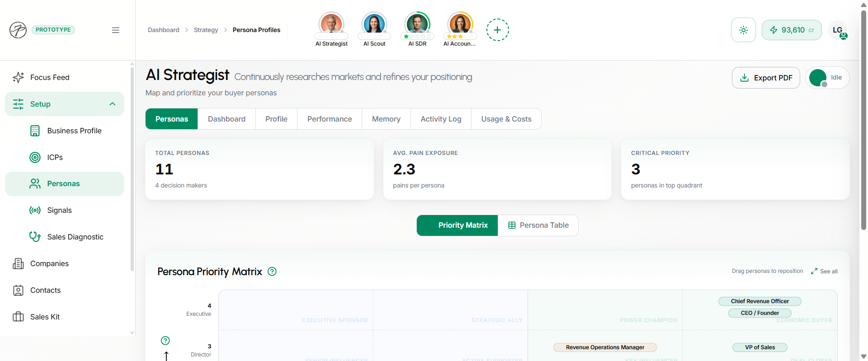Click the ICPs target icon
The image size is (868, 361).
pyautogui.click(x=35, y=157)
